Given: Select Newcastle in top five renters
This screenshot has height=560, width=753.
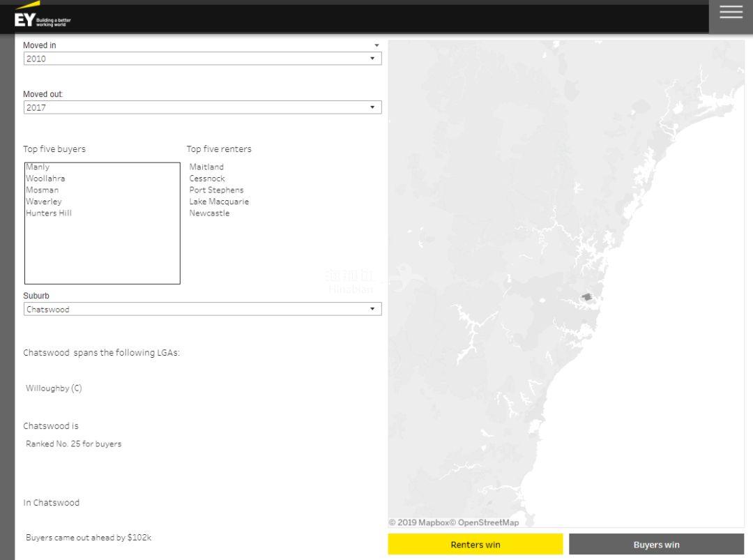Looking at the screenshot, I should click(209, 213).
